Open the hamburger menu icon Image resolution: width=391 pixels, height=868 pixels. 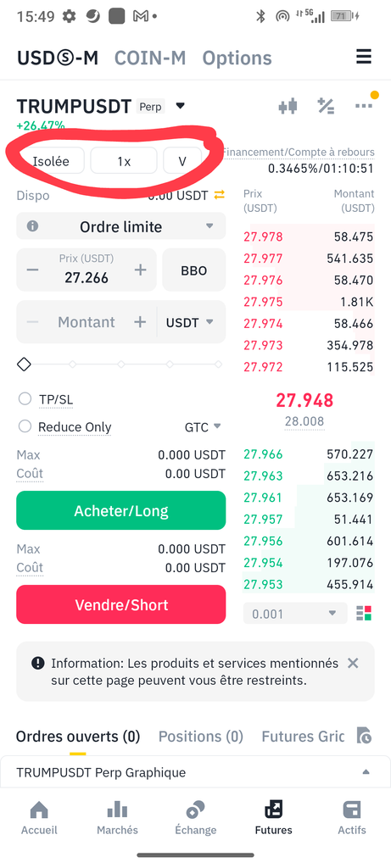363,57
